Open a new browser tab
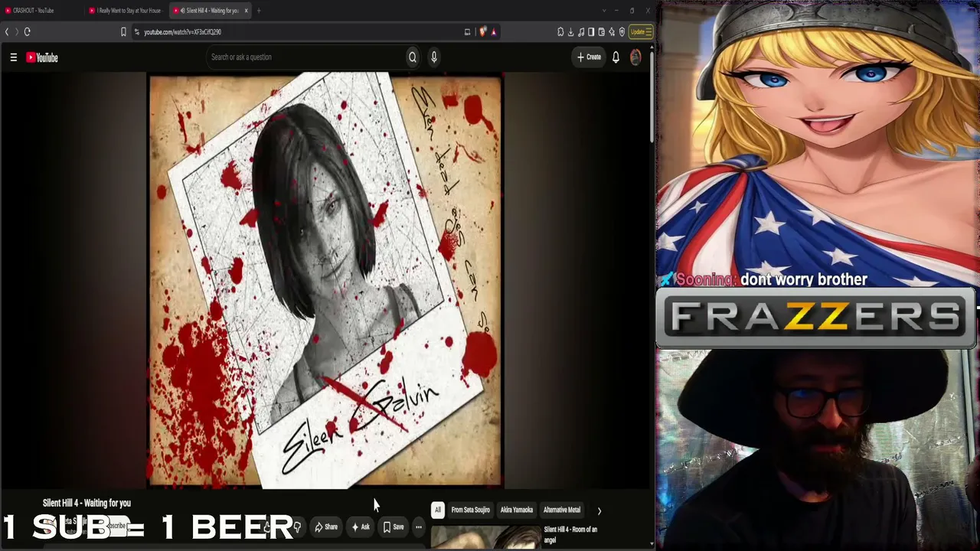This screenshot has height=551, width=980. 259,11
